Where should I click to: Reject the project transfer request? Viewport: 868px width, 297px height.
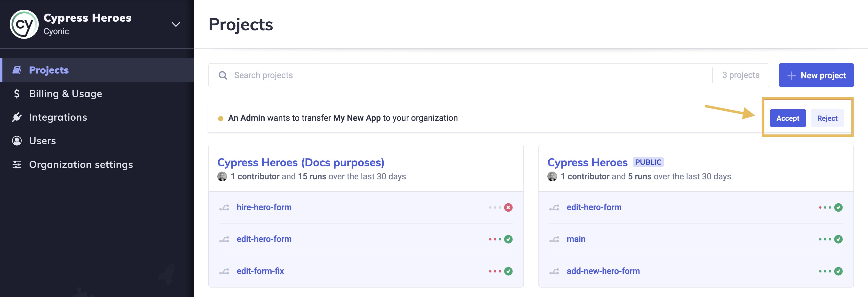point(827,118)
